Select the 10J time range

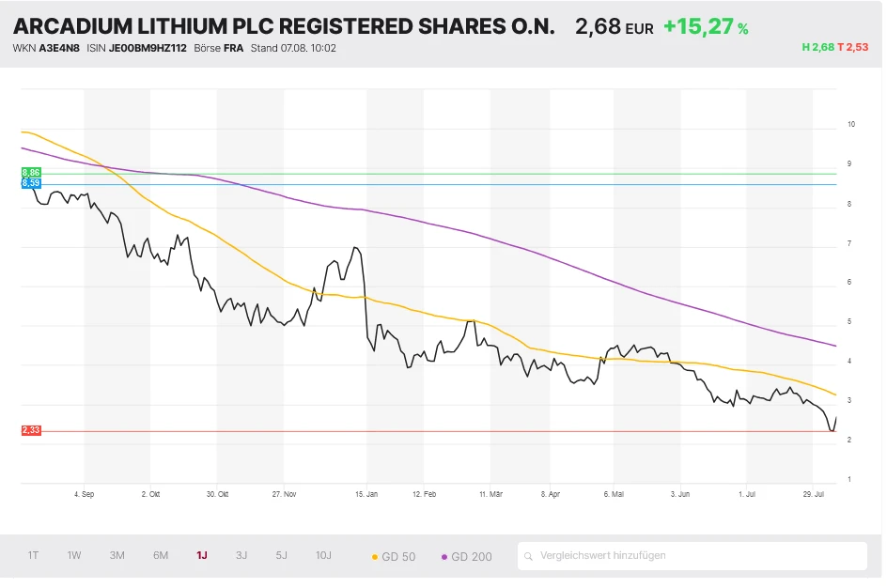pos(322,555)
